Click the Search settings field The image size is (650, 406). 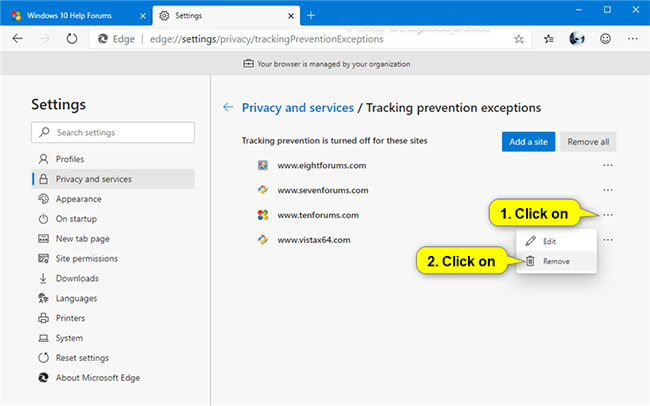pyautogui.click(x=113, y=132)
